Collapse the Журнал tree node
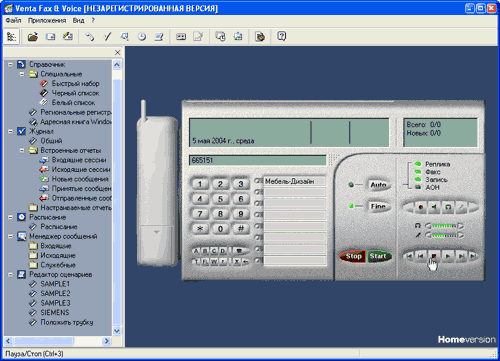The height and width of the screenshot is (361, 500). 11,131
